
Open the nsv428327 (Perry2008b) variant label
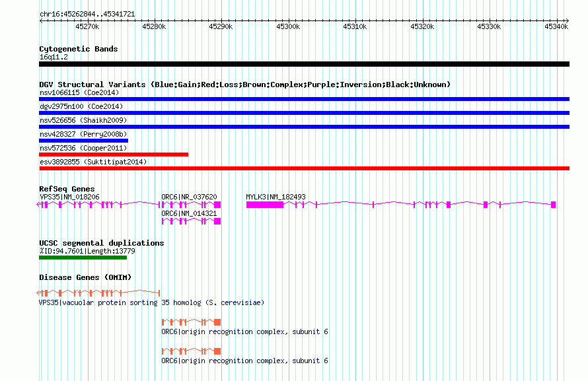click(x=83, y=134)
